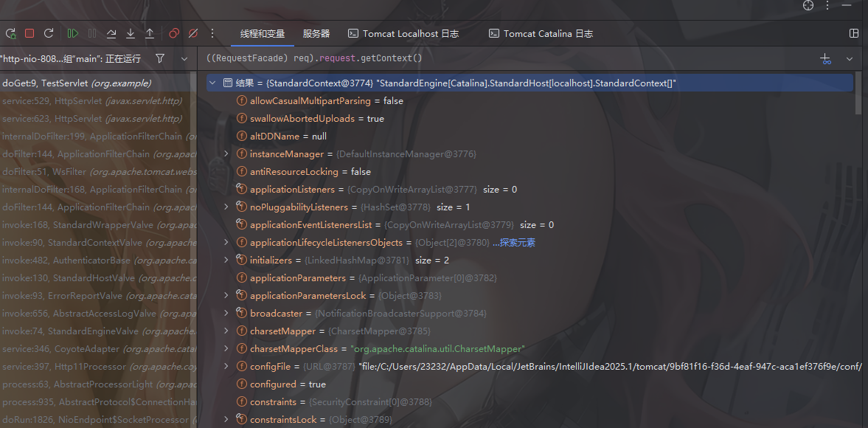Add expression to watches icon
868x428 pixels.
tap(825, 58)
